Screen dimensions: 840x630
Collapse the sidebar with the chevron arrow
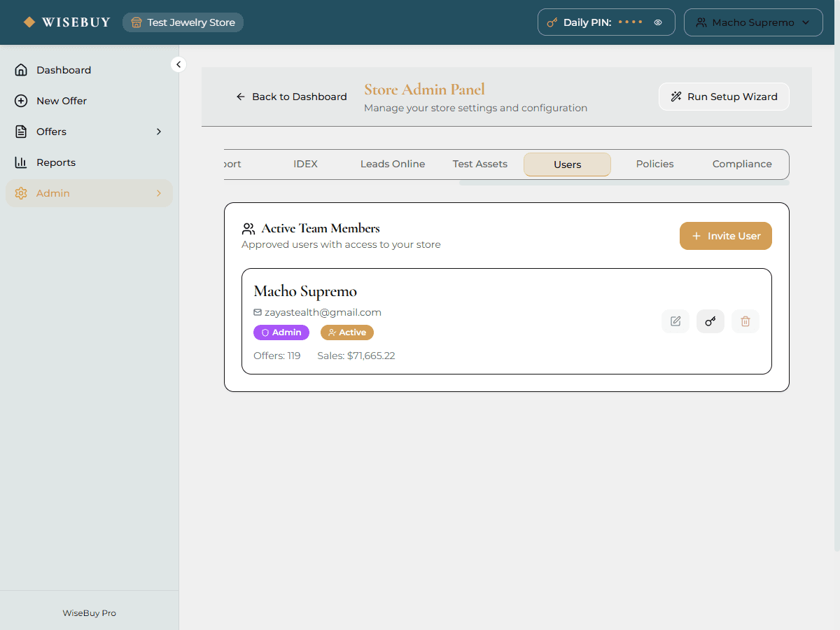point(178,64)
